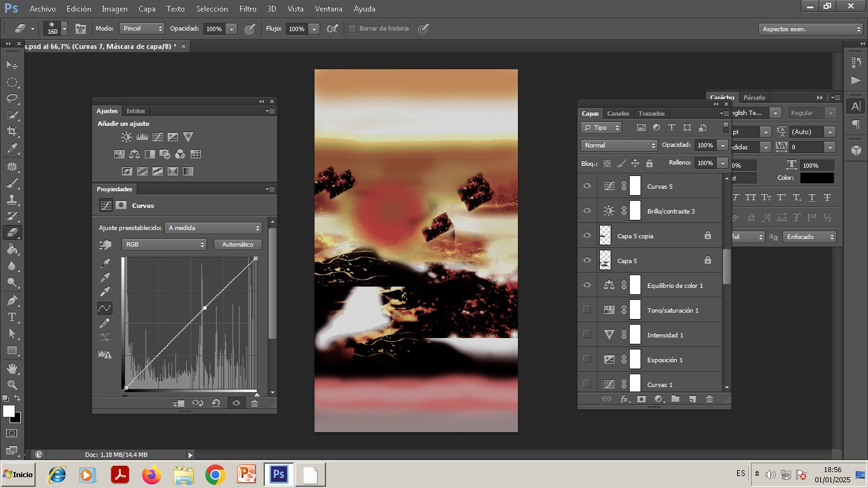Open layer styles fx menu in Capas
This screenshot has height=488, width=868.
pyautogui.click(x=625, y=399)
